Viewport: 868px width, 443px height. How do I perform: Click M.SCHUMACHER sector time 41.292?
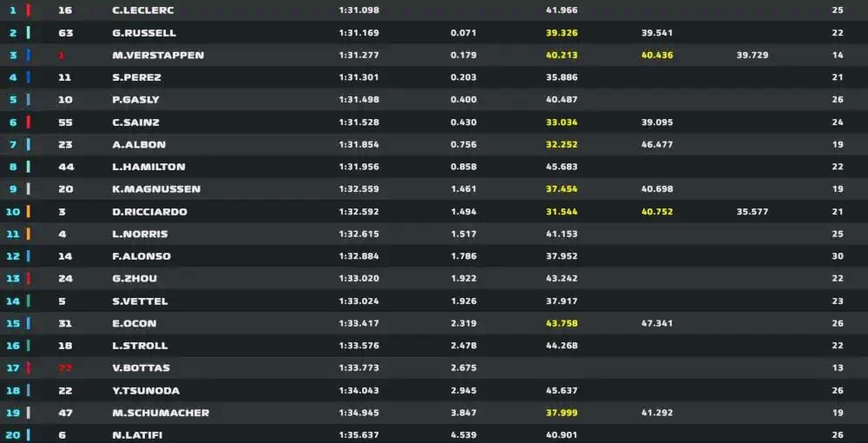pyautogui.click(x=656, y=413)
